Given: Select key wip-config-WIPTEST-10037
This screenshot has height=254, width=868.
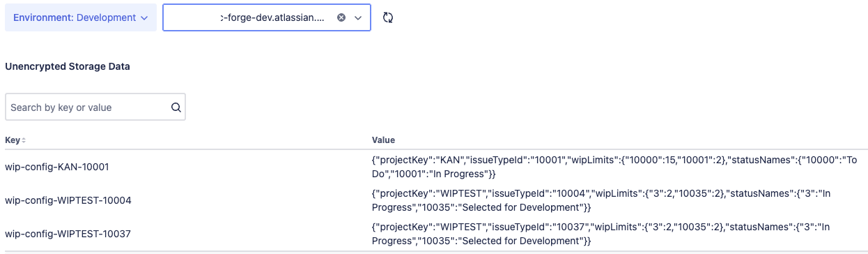Looking at the screenshot, I should click(x=68, y=234).
